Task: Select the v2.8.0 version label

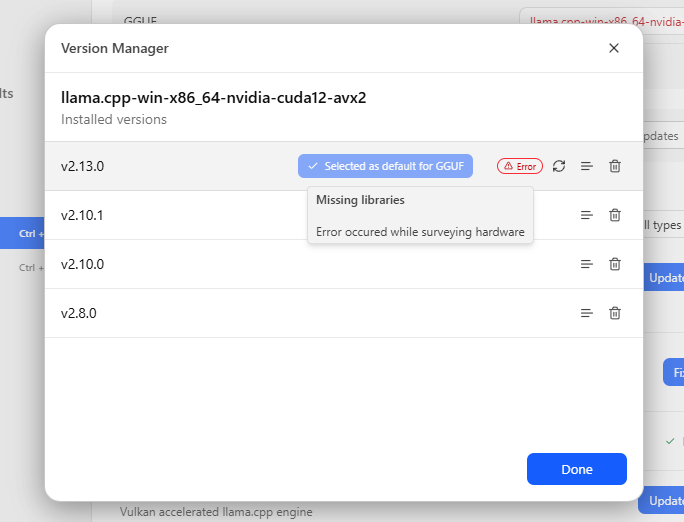Action: coord(79,313)
